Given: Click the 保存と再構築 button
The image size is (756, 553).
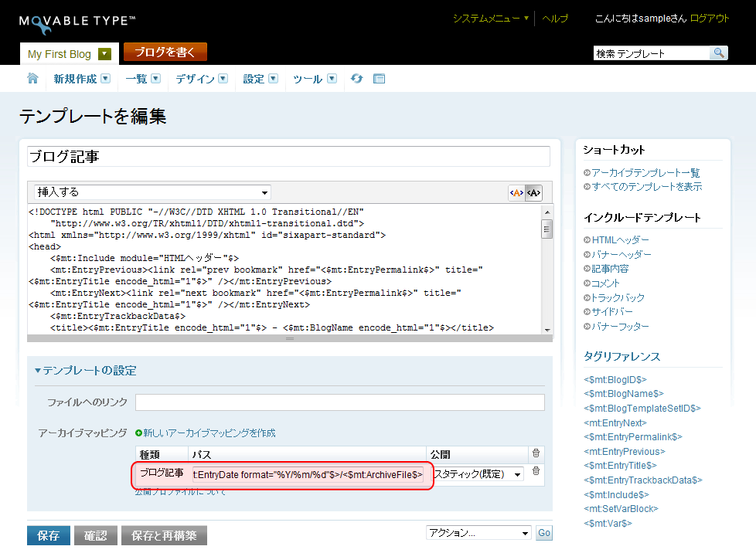Looking at the screenshot, I should pyautogui.click(x=164, y=535).
